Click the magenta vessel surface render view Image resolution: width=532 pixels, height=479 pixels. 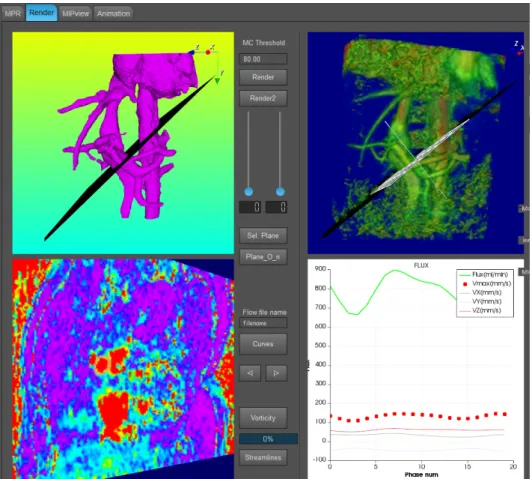[123, 143]
